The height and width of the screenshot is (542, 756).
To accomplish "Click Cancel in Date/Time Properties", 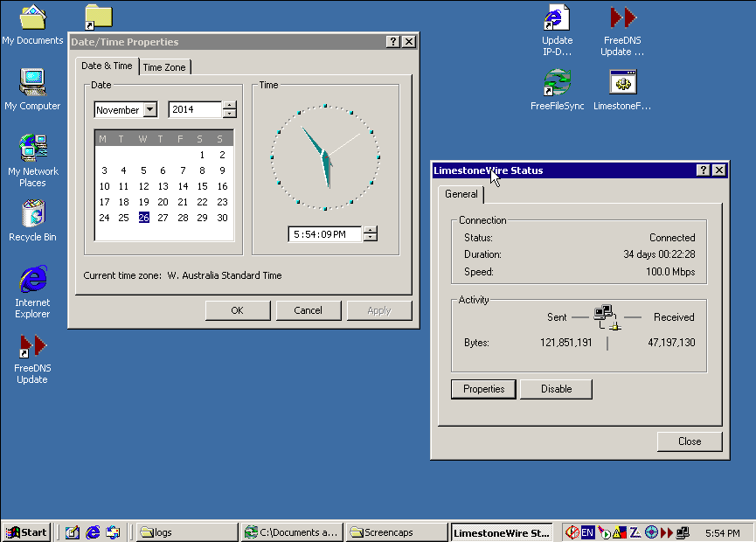I will tap(309, 310).
